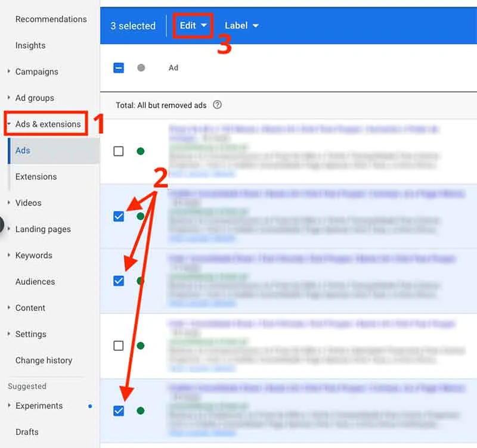Expand the Settings arrow
This screenshot has height=448, width=477.
click(8, 334)
